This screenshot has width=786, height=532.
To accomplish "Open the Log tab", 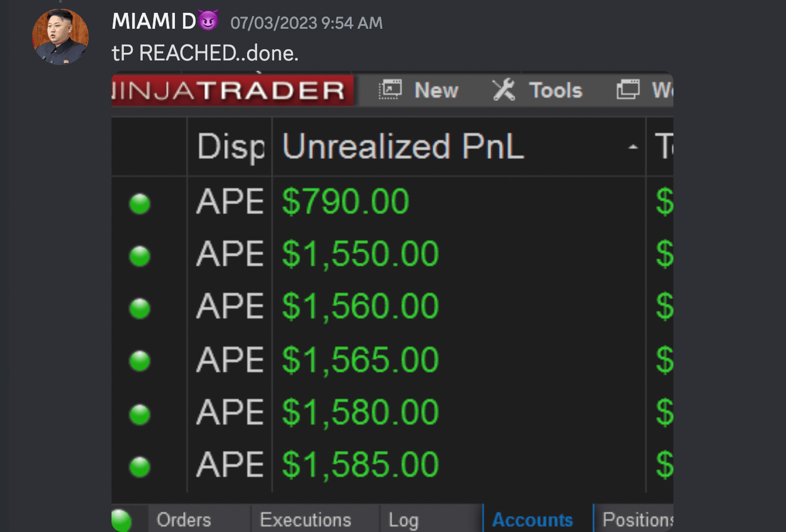I will [x=403, y=520].
